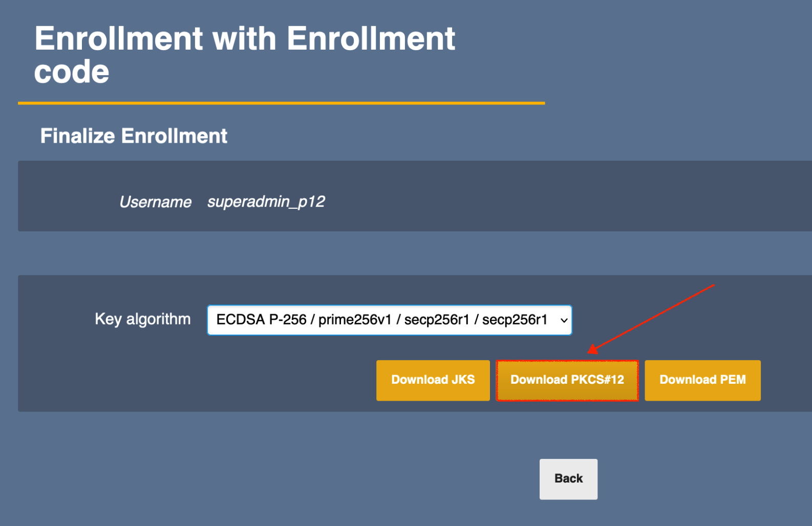Click the dropdown chevron arrow
The width and height of the screenshot is (812, 526).
coord(564,320)
